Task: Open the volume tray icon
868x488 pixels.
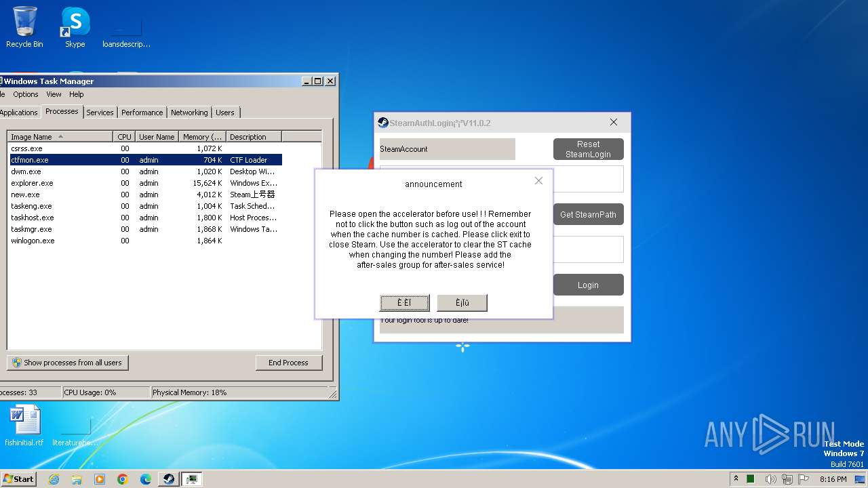Action: coord(771,479)
